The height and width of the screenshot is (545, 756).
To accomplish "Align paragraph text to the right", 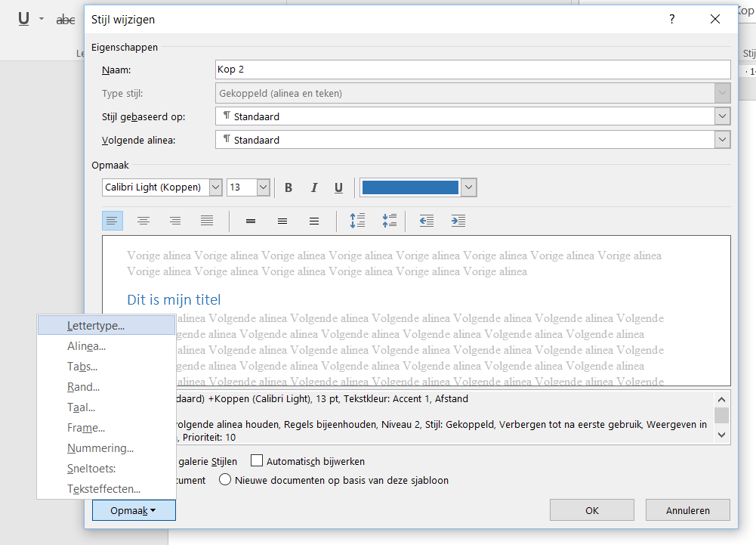I will (x=175, y=221).
